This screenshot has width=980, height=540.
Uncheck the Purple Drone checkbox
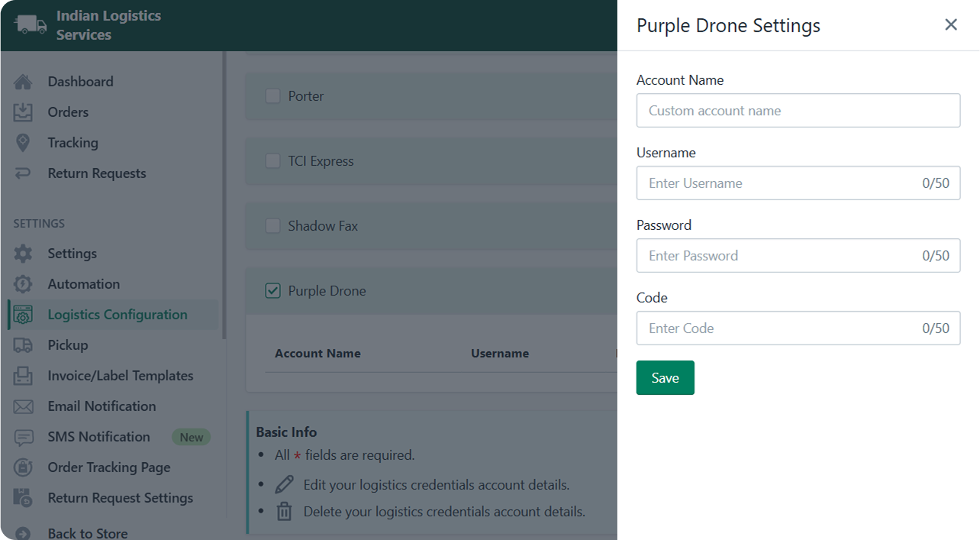[272, 291]
